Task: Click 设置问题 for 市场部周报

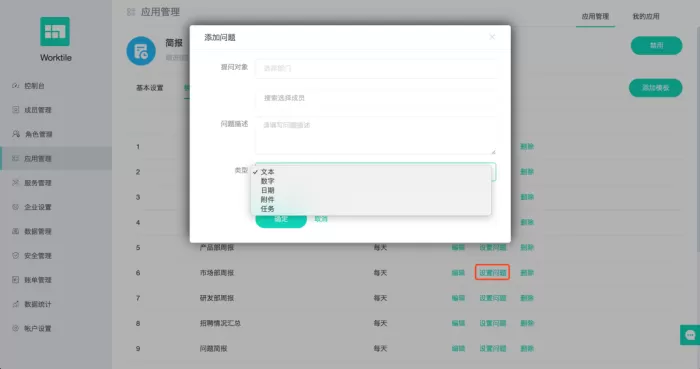Action: 493,273
